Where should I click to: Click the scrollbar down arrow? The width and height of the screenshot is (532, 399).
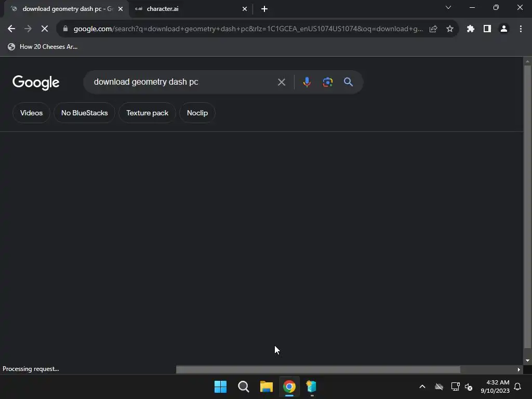(x=527, y=361)
